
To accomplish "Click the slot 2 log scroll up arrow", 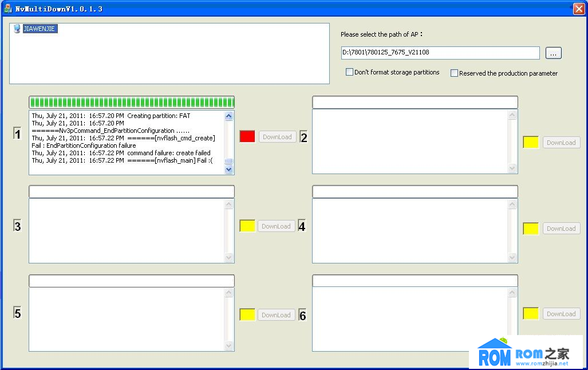I will click(512, 115).
